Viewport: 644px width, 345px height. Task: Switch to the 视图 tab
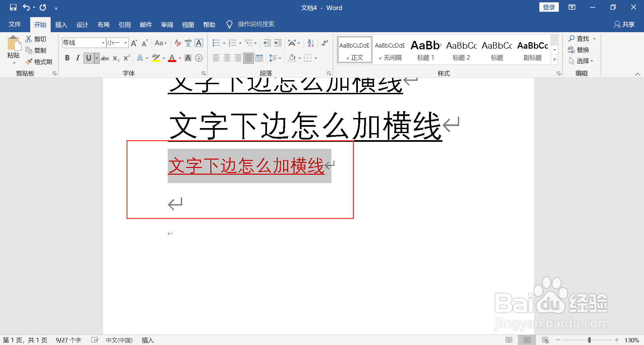188,25
